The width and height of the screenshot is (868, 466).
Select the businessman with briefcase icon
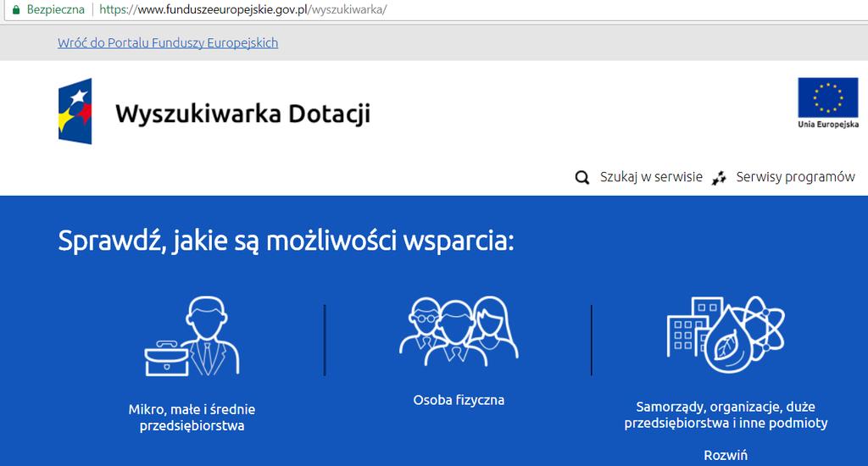(192, 336)
